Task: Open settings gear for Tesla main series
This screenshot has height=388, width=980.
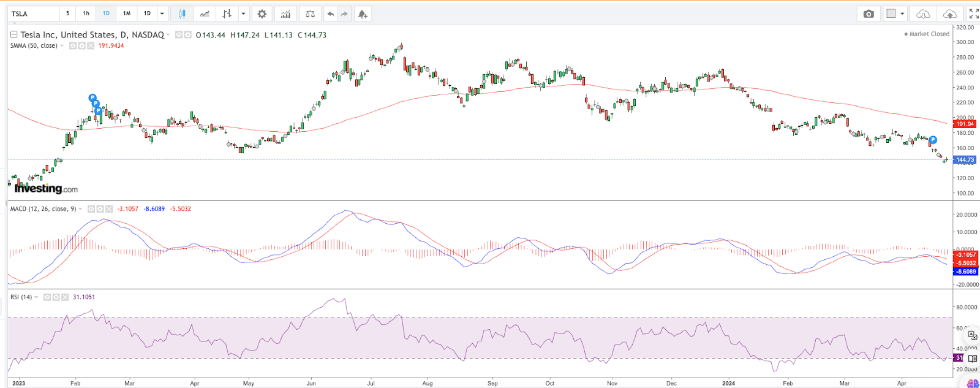Action: [x=187, y=35]
